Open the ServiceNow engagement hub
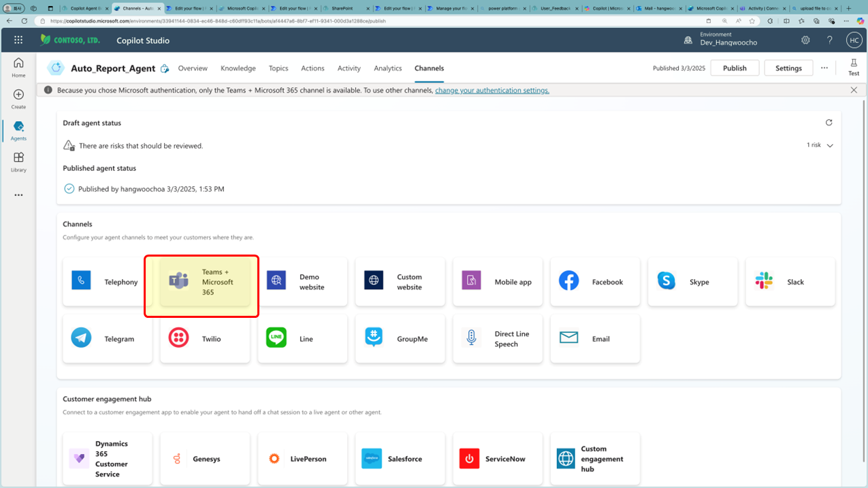868x488 pixels. 498,459
